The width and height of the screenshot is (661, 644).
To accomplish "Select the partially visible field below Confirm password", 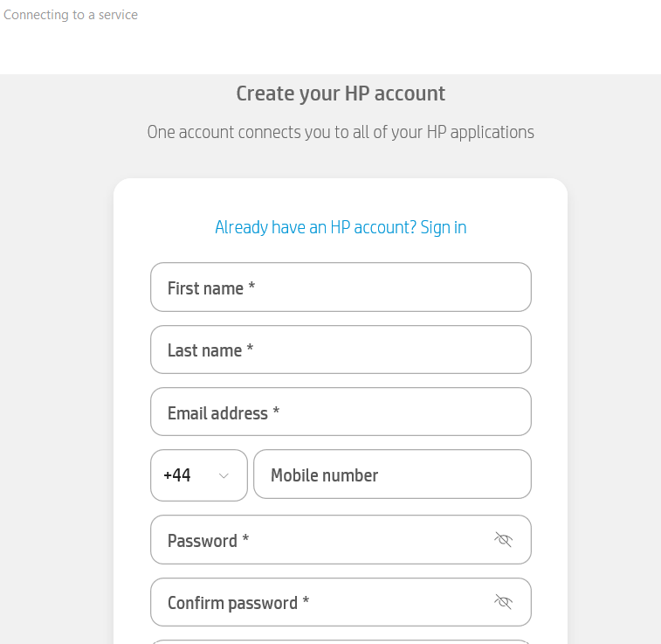I will click(x=341, y=642).
